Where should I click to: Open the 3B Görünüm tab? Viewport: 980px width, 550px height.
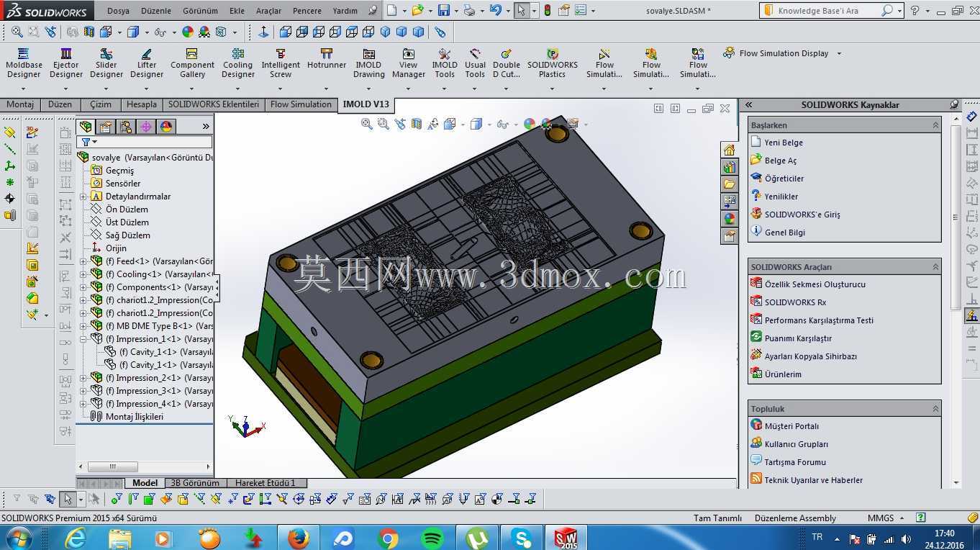(195, 483)
